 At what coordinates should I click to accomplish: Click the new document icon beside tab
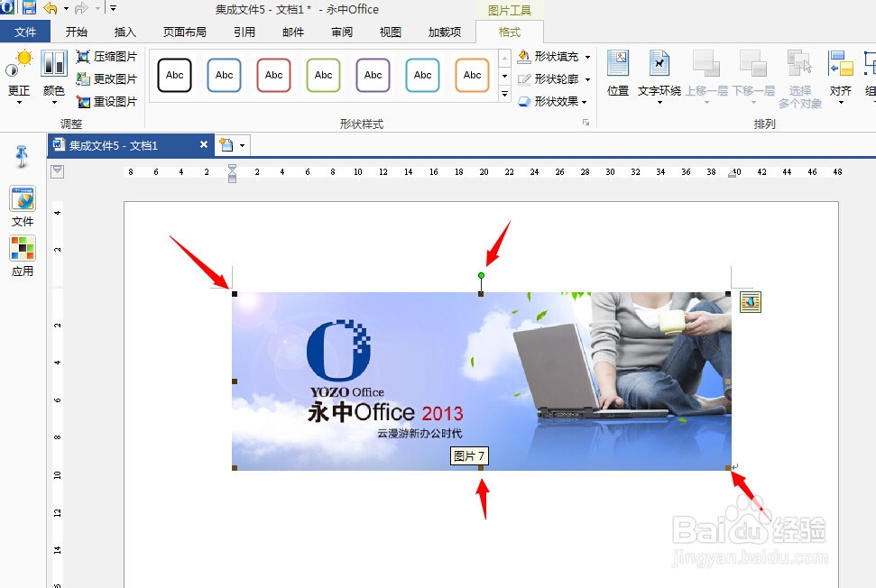[226, 145]
